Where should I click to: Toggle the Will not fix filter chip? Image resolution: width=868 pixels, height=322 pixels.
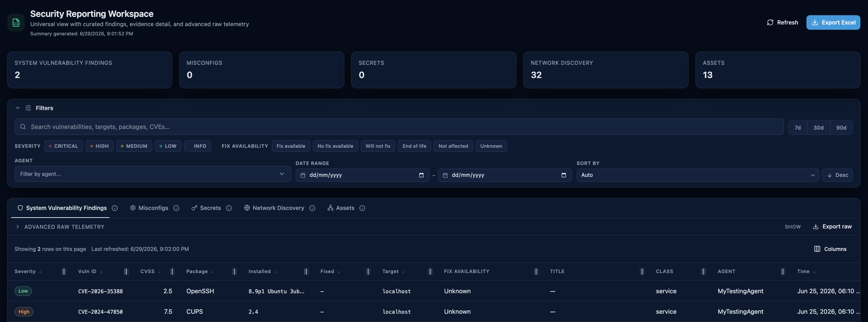pyautogui.click(x=378, y=146)
